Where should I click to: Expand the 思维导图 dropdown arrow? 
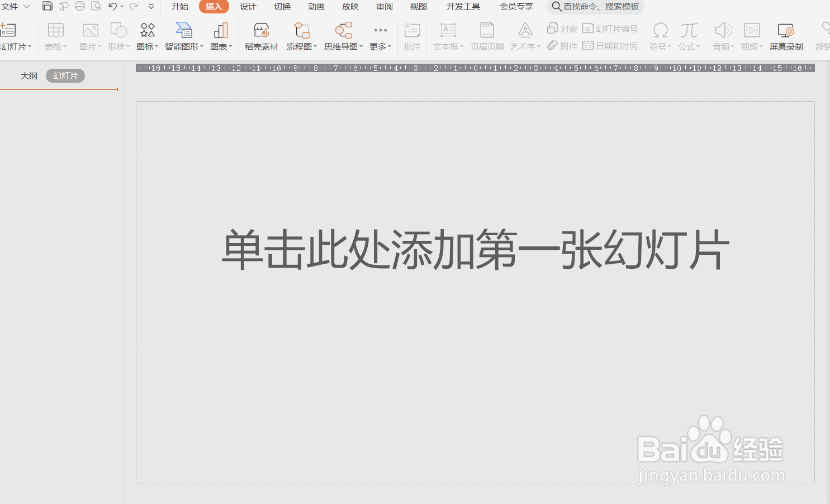coord(361,47)
